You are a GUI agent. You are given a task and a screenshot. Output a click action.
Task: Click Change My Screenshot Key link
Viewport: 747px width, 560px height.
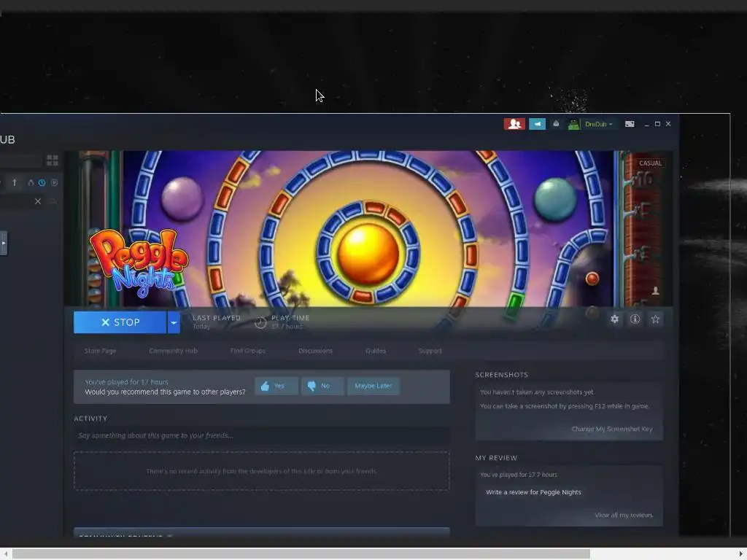(x=612, y=429)
